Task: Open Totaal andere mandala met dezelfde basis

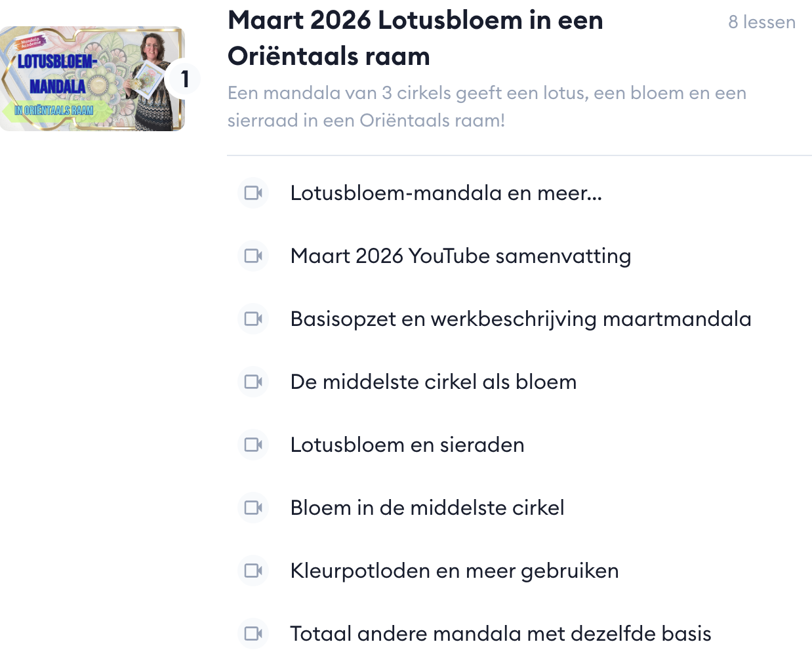Action: coord(500,634)
